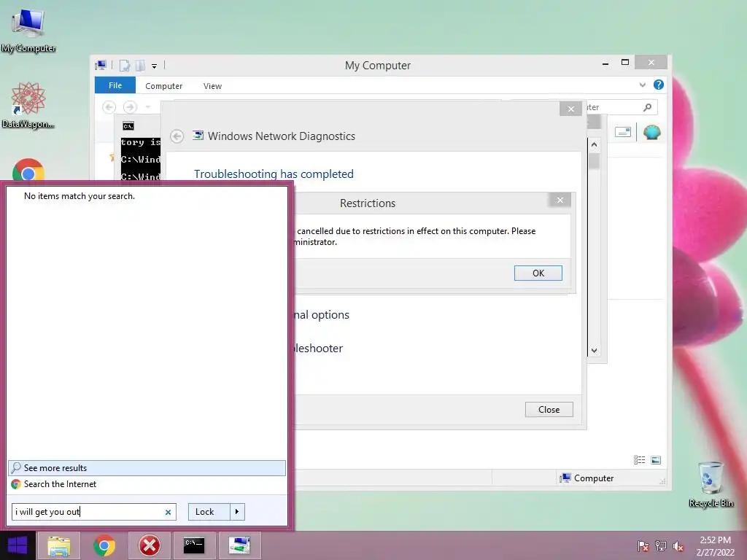Click preview pane icon in Explorer
This screenshot has width=747, height=560.
pos(623,132)
